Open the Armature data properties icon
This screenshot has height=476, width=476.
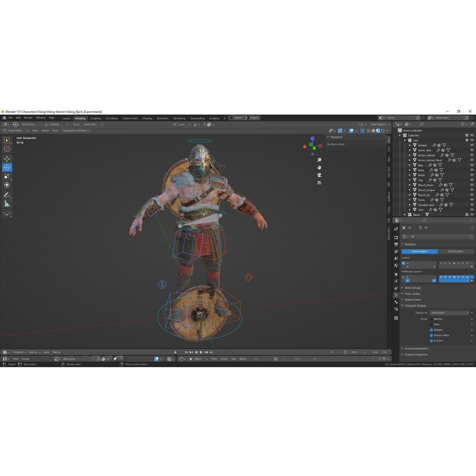396,295
